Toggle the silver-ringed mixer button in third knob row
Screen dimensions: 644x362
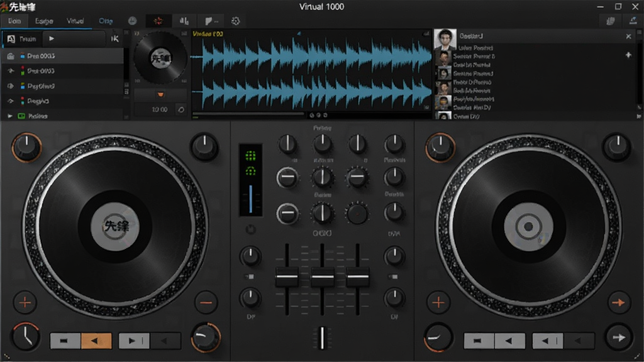tap(287, 214)
